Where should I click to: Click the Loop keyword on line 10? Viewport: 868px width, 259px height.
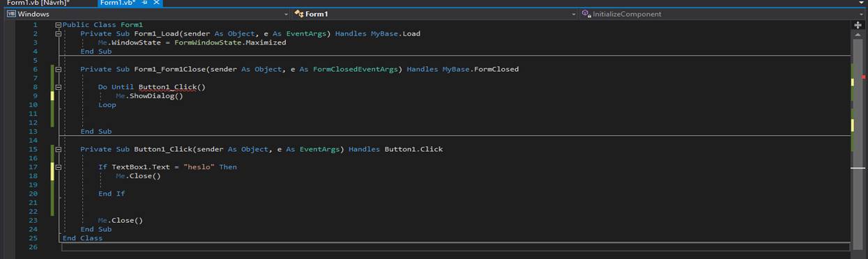pos(107,104)
